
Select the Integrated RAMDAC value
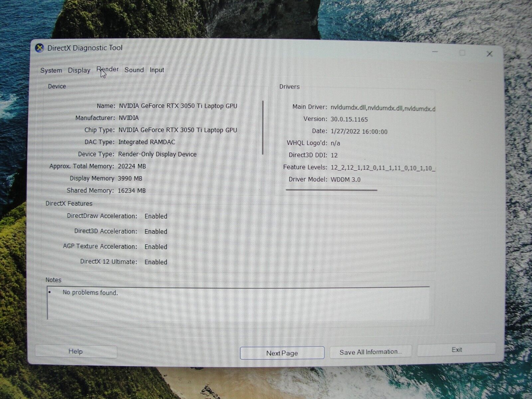pos(147,142)
